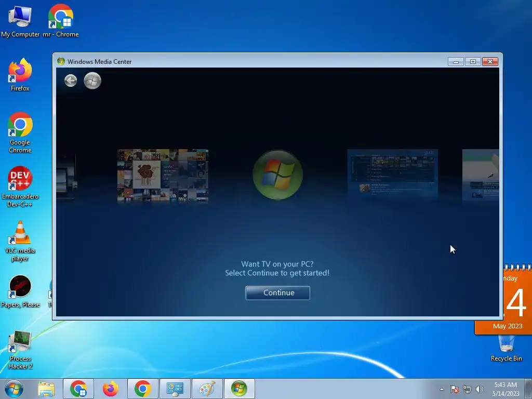The height and width of the screenshot is (399, 532).
Task: Click the Control Panel taskbar icon
Action: (x=175, y=389)
